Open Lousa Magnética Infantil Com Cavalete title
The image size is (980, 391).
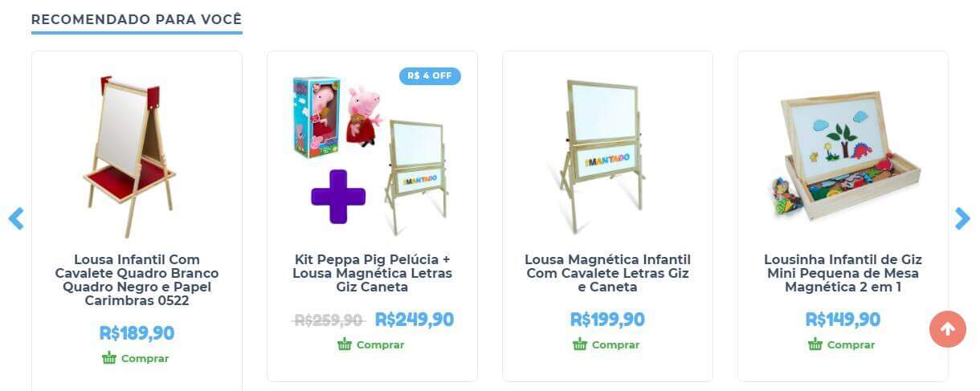607,273
